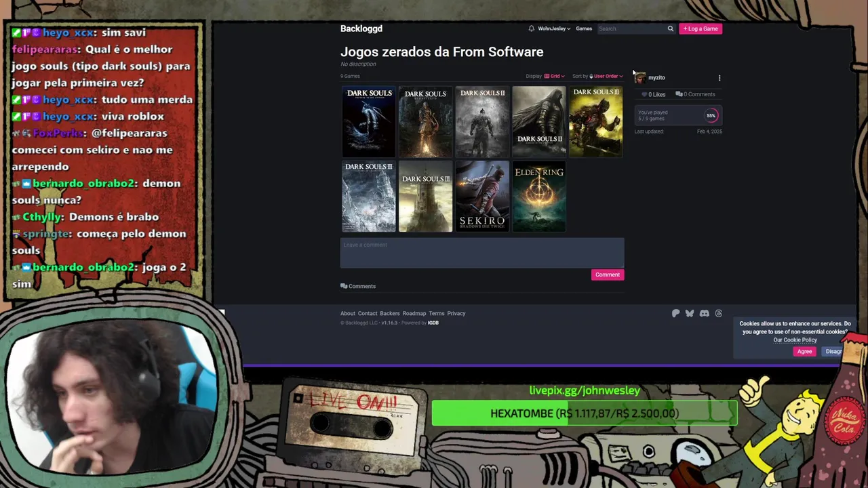Image resolution: width=868 pixels, height=488 pixels.
Task: Open the Discord icon in the footer
Action: click(x=705, y=313)
